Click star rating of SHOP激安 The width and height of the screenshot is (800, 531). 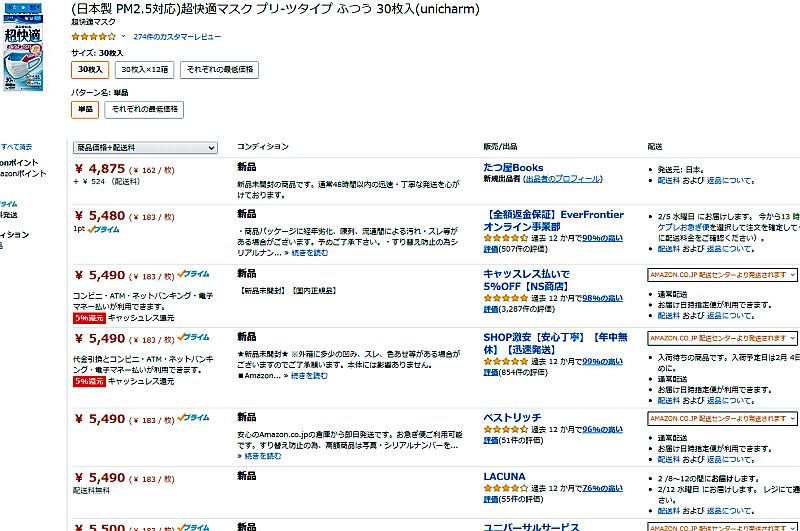click(x=506, y=362)
